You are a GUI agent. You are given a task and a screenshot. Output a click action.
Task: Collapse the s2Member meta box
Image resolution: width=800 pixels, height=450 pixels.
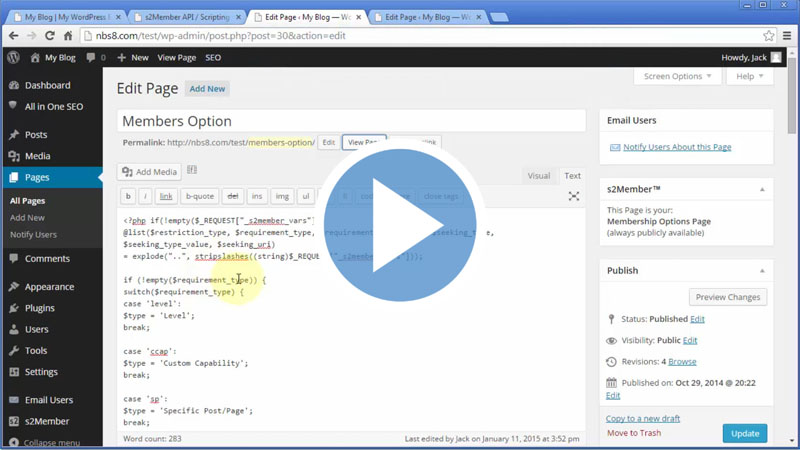(x=762, y=189)
